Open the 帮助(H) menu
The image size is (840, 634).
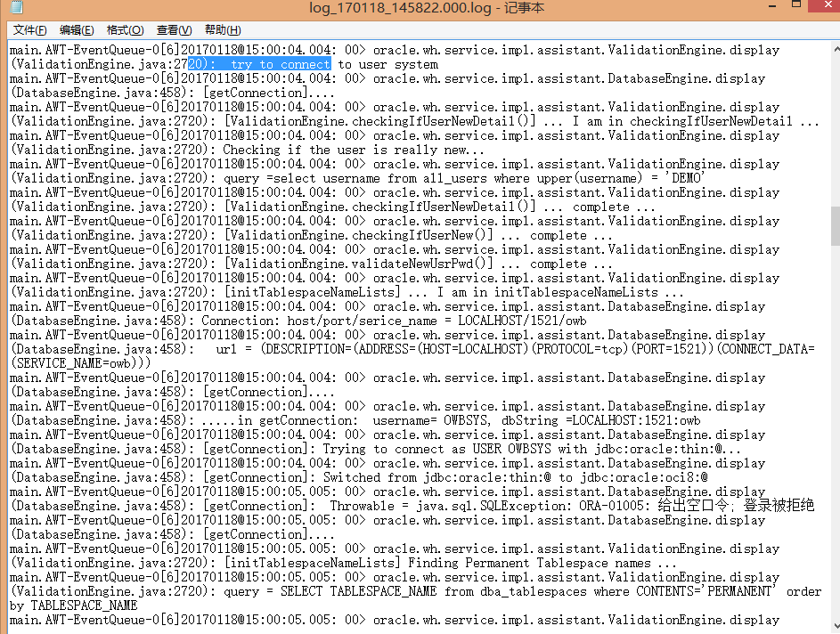coord(223,30)
